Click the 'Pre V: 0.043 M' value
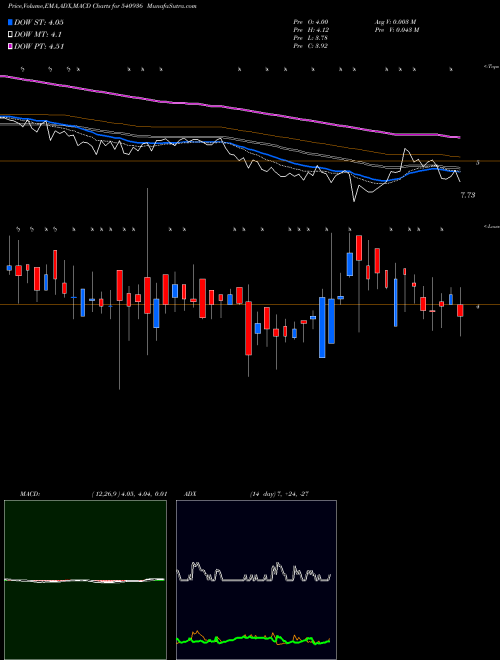Screen dimensions: 500x660 pyautogui.click(x=397, y=30)
